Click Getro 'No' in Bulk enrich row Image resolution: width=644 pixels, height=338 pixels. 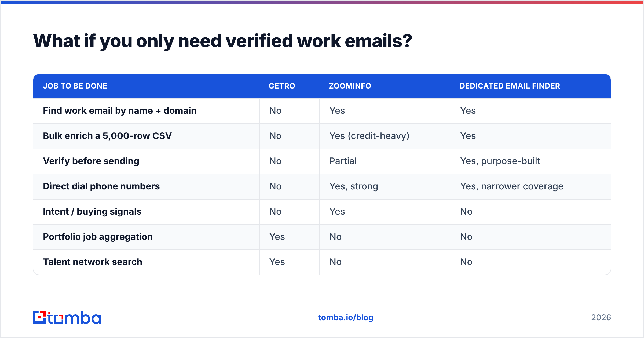click(x=275, y=136)
